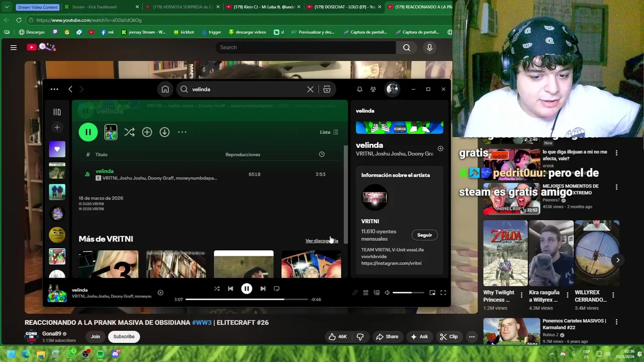This screenshot has height=362, width=644.
Task: Like the YouTube video (46K)
Action: tap(338, 336)
